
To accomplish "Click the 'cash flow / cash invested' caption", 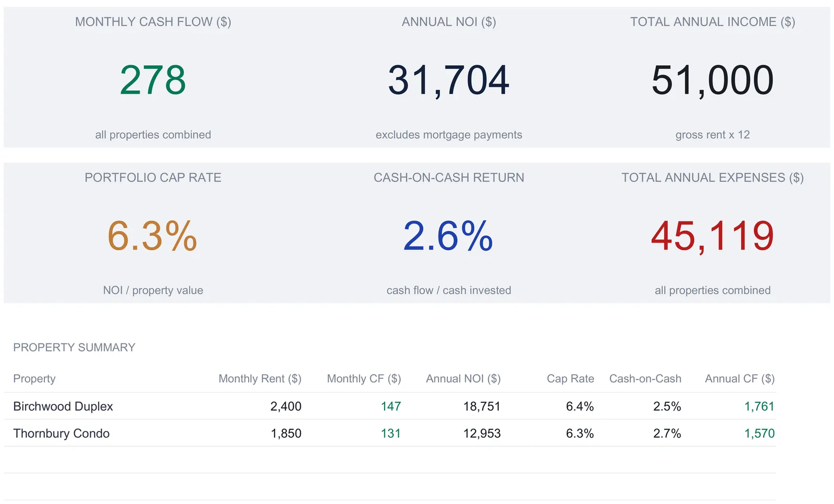I will point(449,290).
